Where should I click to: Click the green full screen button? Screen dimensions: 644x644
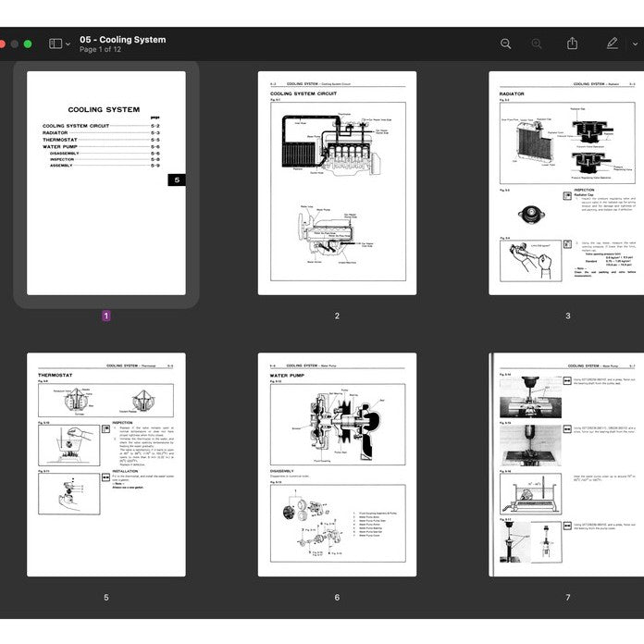pos(28,43)
